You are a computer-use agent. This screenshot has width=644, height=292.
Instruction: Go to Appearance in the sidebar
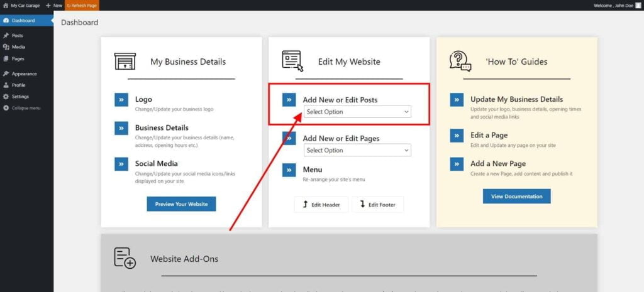point(24,73)
